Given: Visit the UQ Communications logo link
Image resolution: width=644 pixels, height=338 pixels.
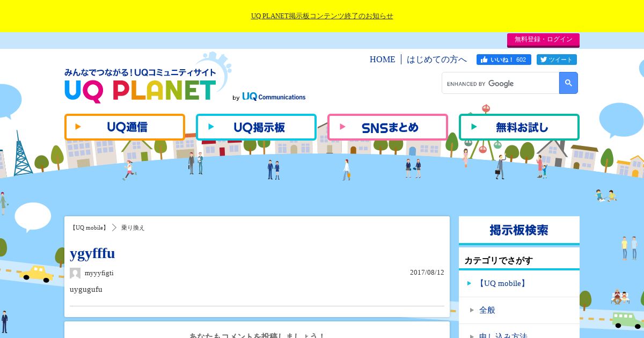Looking at the screenshot, I should tap(274, 97).
